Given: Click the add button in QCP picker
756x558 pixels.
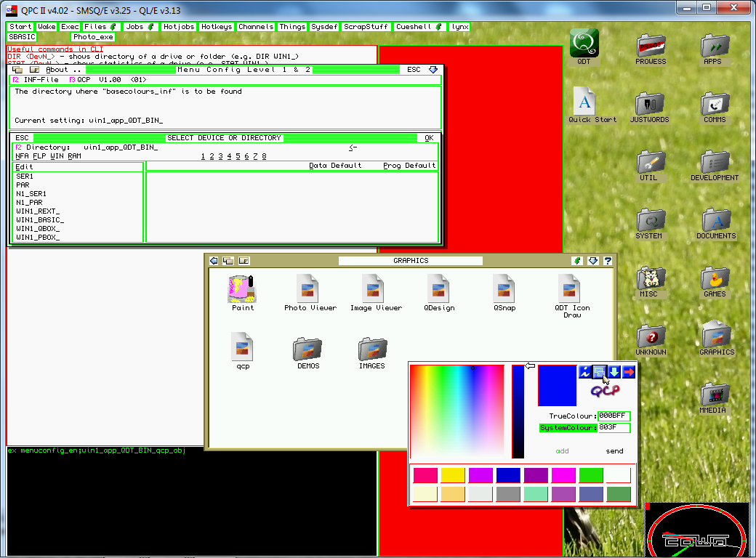Looking at the screenshot, I should [562, 451].
